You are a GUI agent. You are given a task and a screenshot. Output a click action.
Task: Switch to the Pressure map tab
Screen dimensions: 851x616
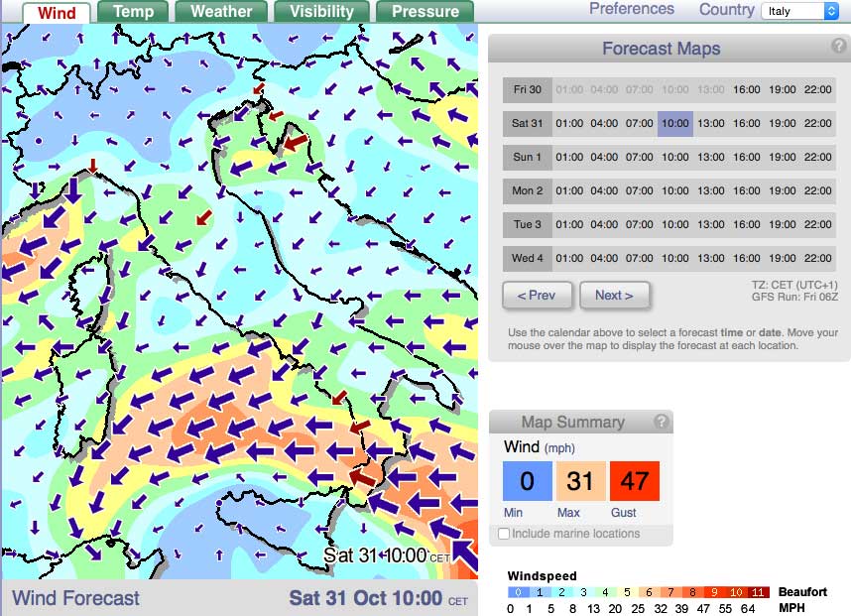click(425, 12)
